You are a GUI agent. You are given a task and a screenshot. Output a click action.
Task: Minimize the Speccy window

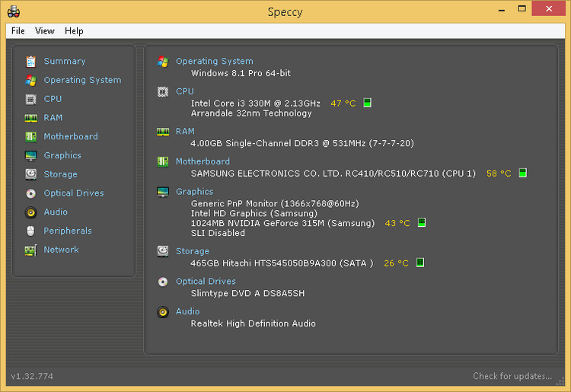click(x=502, y=8)
